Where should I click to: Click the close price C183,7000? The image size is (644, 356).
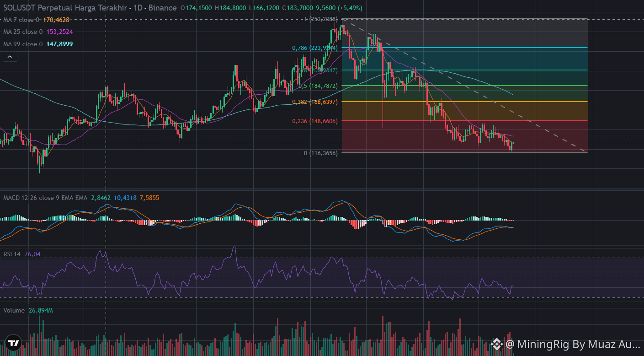(x=298, y=8)
